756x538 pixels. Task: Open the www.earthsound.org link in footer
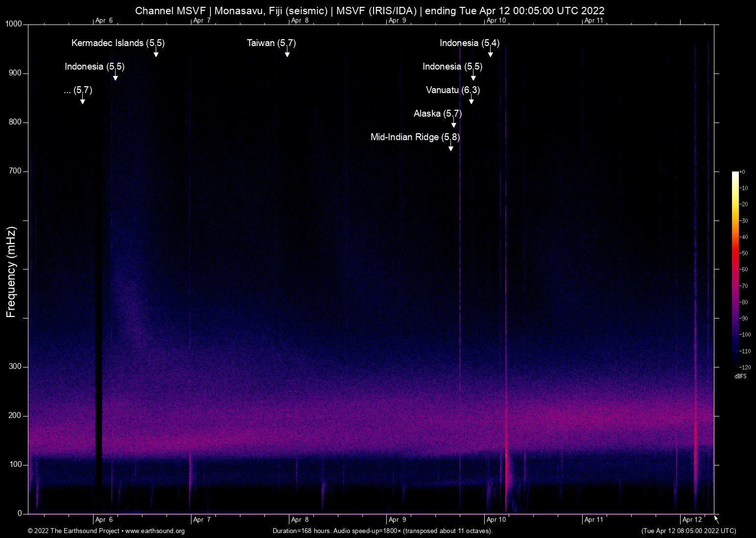click(155, 531)
